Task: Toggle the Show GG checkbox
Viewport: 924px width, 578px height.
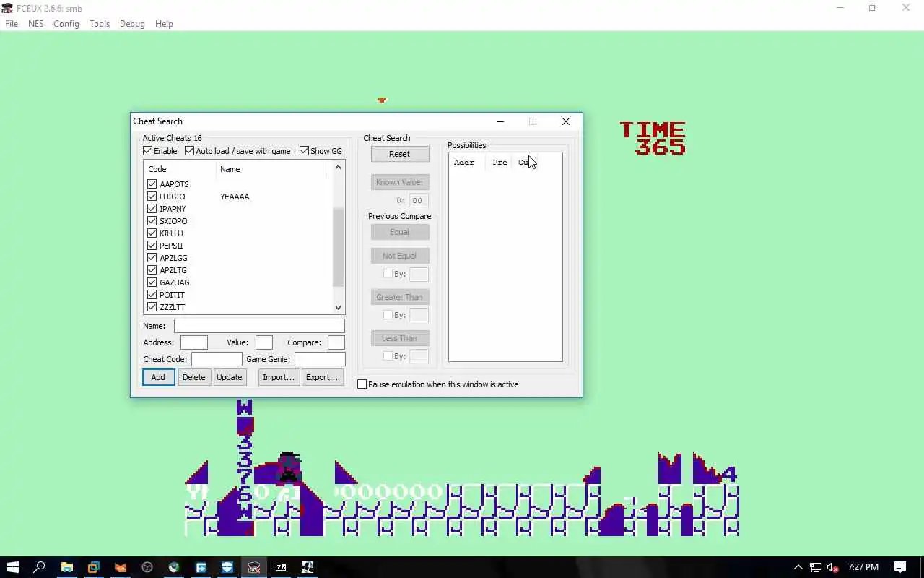Action: click(304, 151)
